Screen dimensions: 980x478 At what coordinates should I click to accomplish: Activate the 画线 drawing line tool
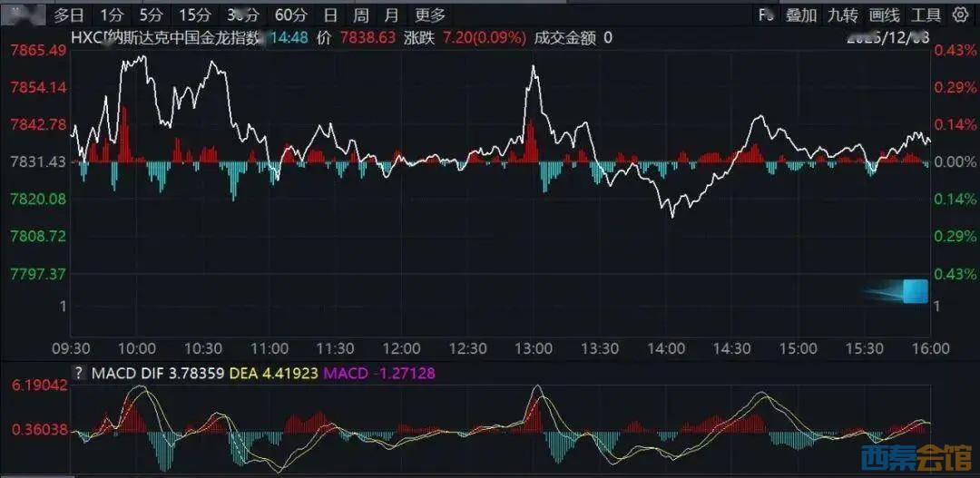[884, 15]
